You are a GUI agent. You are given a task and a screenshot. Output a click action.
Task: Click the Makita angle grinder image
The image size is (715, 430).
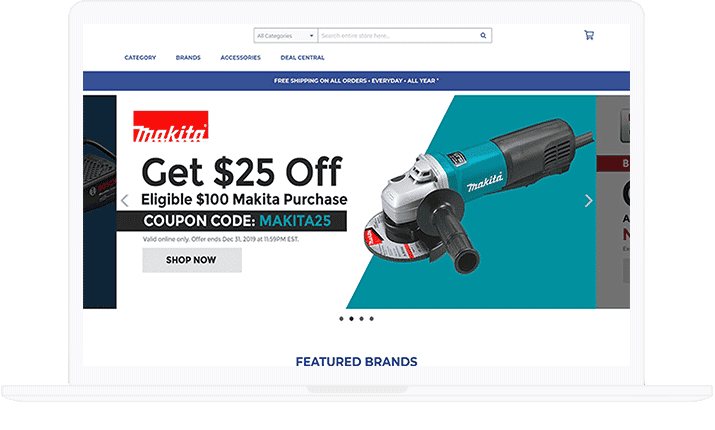tap(479, 196)
